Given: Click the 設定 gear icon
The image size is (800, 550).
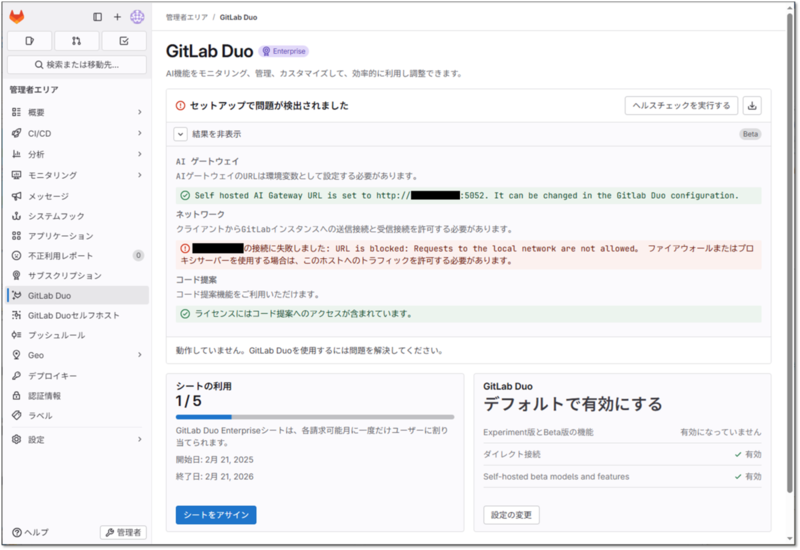Looking at the screenshot, I should 16,439.
